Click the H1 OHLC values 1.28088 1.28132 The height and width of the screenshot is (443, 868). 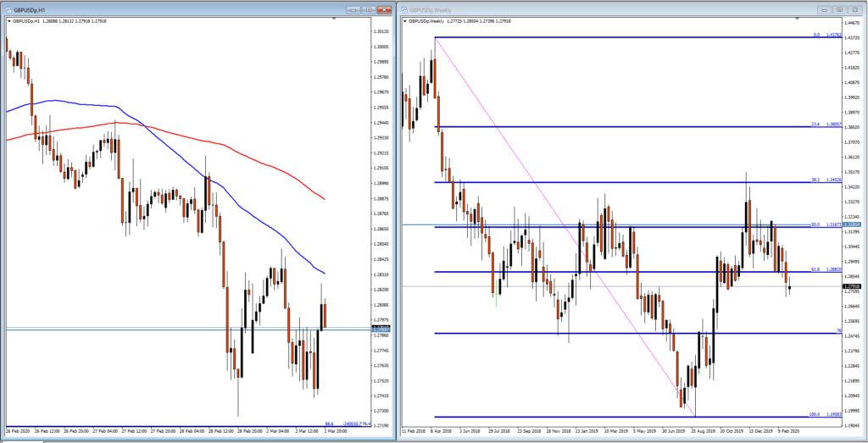[x=58, y=21]
